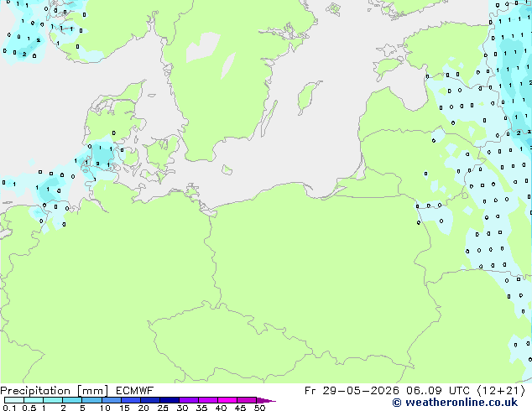Click the 0.1–0.5 mm lightest cyan legend swatch
Image resolution: width=532 pixels, height=411 pixels.
pyautogui.click(x=14, y=400)
